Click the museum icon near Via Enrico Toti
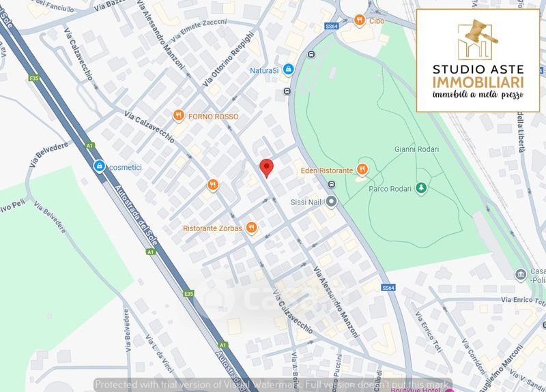The width and height of the screenshot is (546, 392). pos(521,275)
